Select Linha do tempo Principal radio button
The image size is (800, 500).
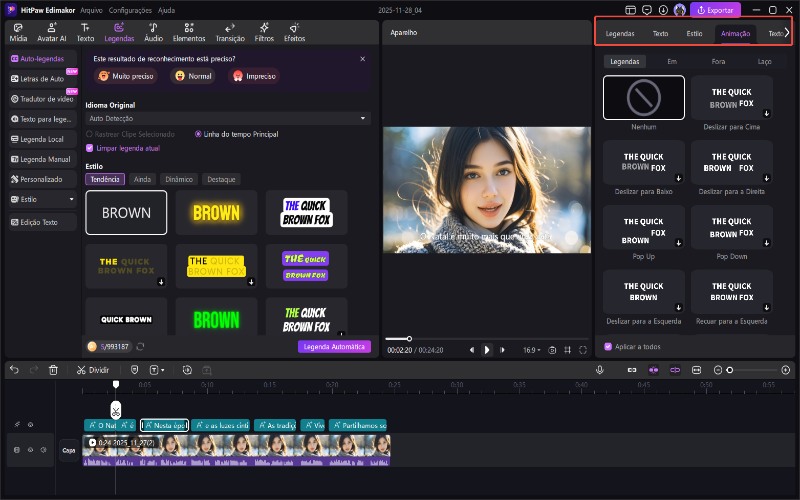click(198, 133)
